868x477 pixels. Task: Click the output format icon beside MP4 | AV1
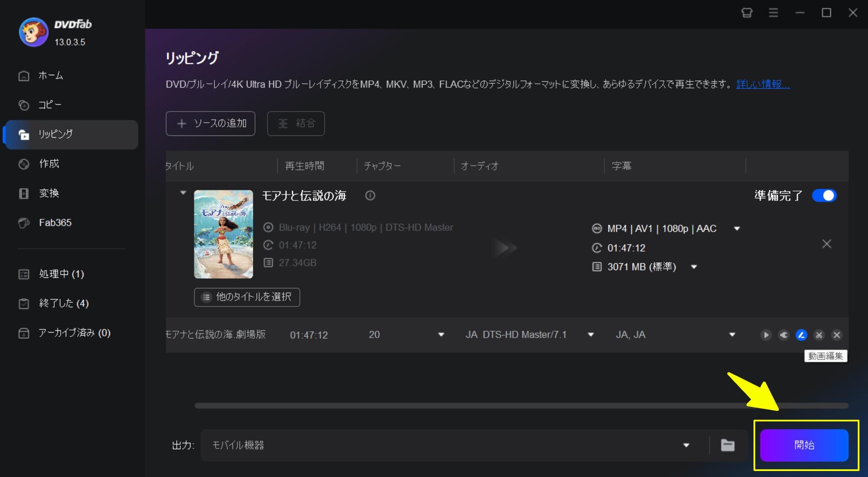pos(597,229)
